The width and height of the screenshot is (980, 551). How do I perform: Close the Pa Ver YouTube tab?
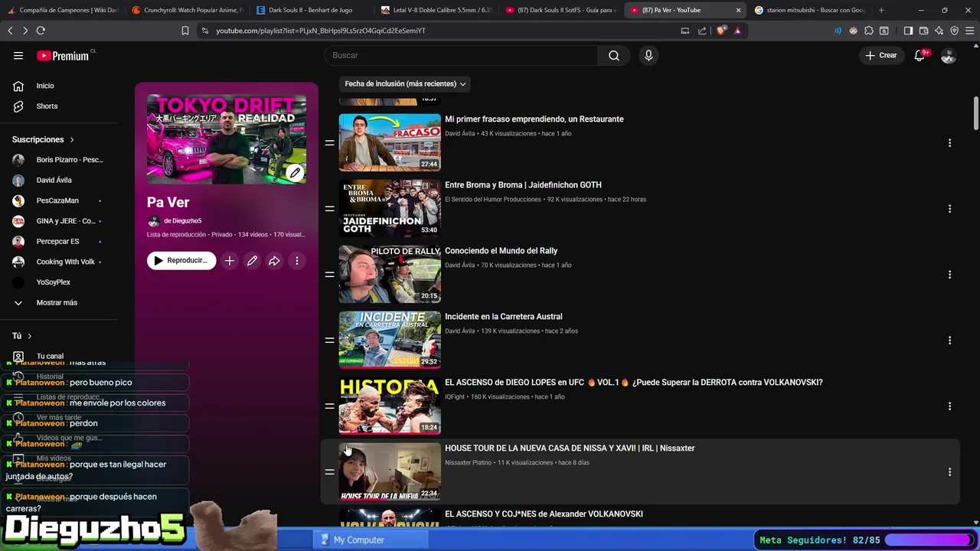point(738,10)
